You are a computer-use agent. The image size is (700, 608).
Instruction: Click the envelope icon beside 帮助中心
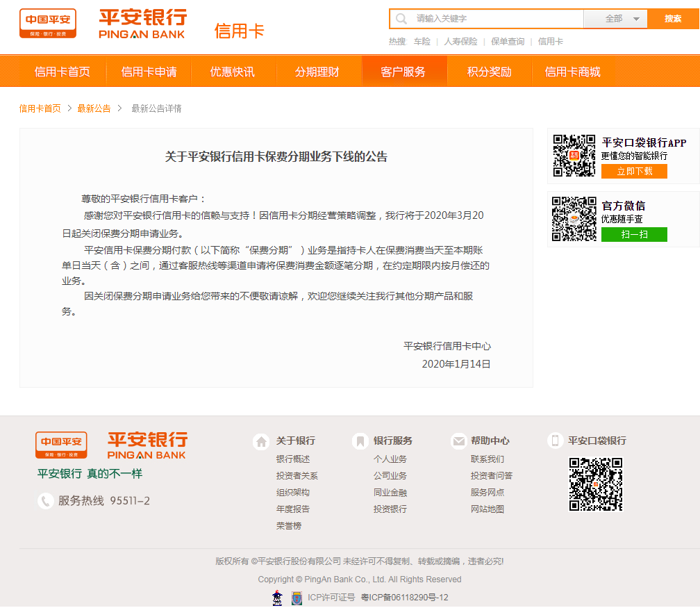tap(458, 441)
